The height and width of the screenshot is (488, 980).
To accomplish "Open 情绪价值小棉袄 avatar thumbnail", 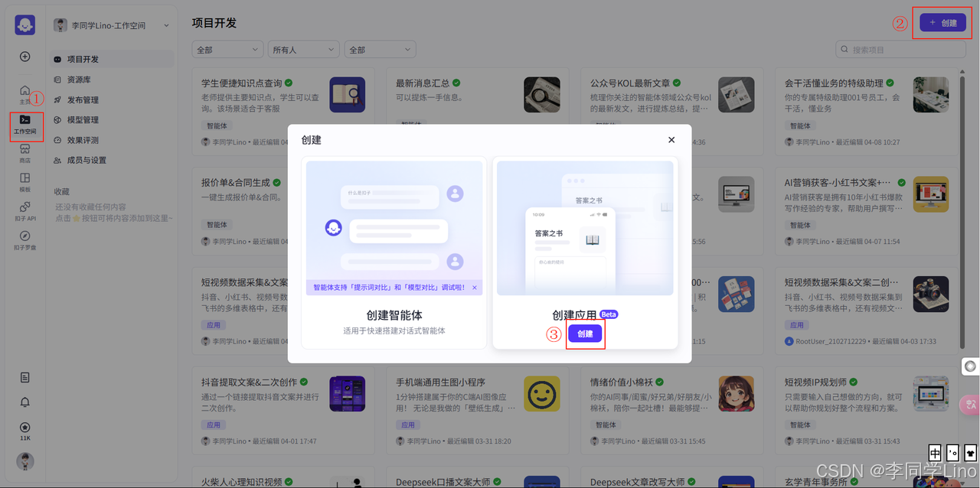I will click(x=737, y=394).
